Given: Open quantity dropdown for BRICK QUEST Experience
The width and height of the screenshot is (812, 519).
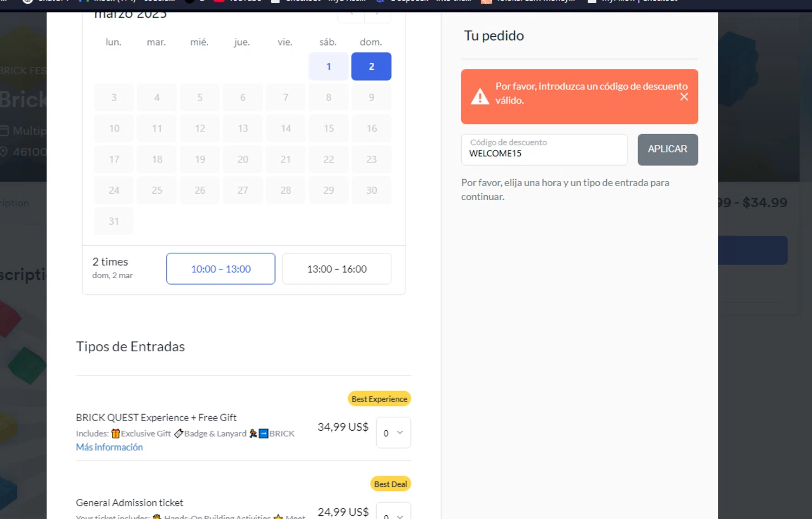Looking at the screenshot, I should pyautogui.click(x=394, y=432).
